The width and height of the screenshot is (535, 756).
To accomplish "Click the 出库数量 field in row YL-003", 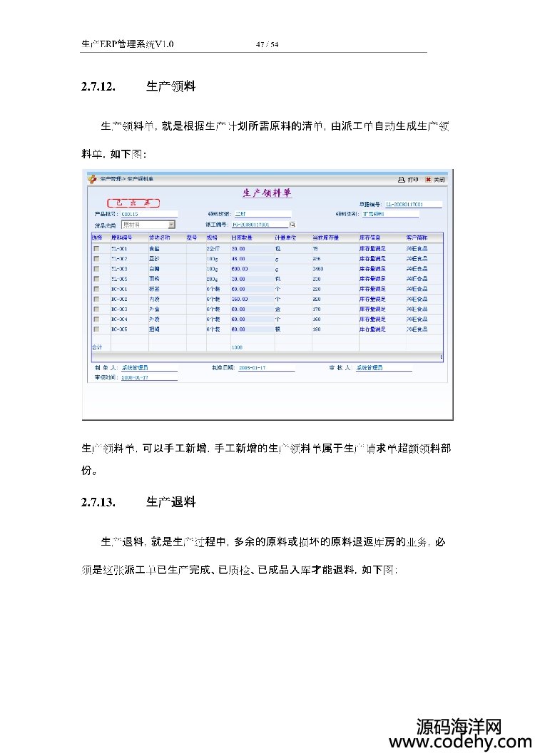I will (x=253, y=269).
